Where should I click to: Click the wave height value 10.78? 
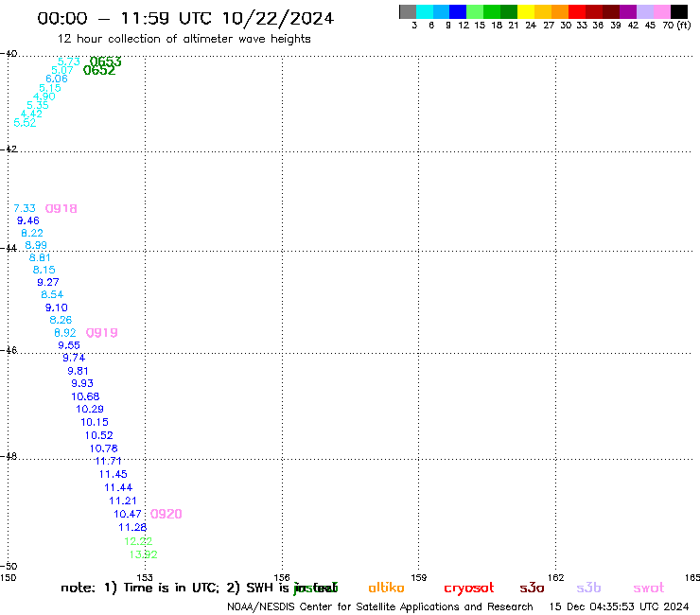[x=103, y=448]
